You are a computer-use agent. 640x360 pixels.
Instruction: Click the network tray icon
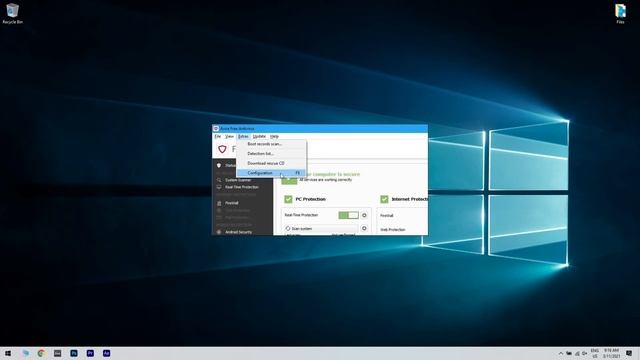(577, 353)
